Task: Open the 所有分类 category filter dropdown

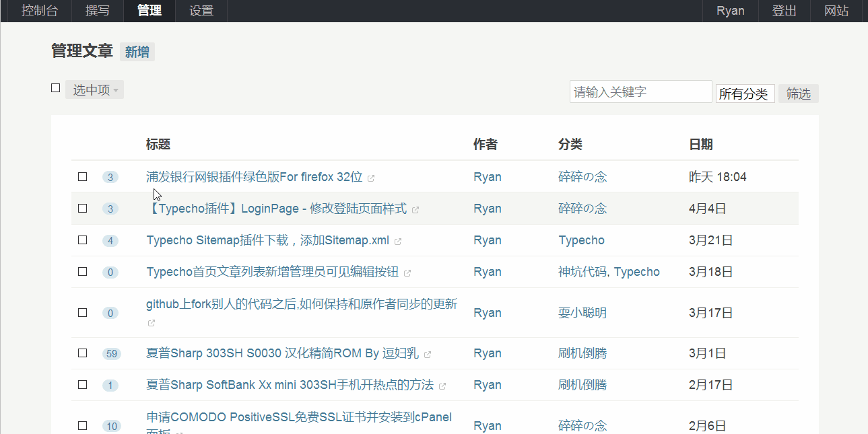Action: tap(745, 94)
